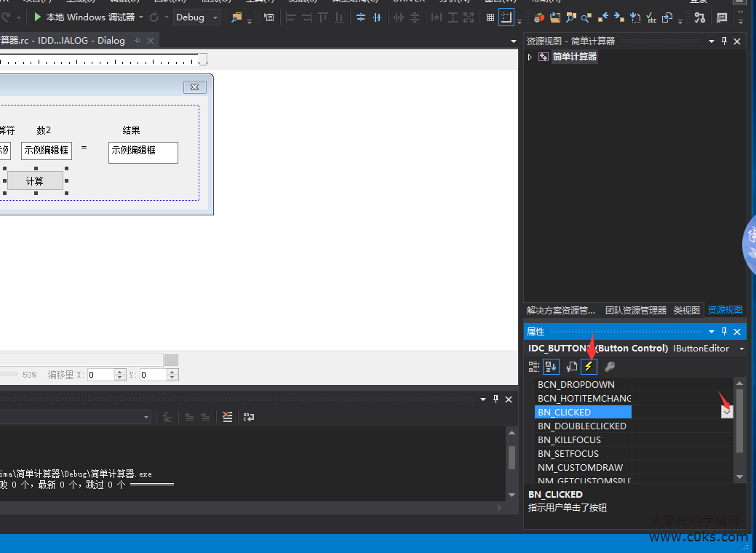Switch properties to alphabetical sort view

(x=551, y=367)
